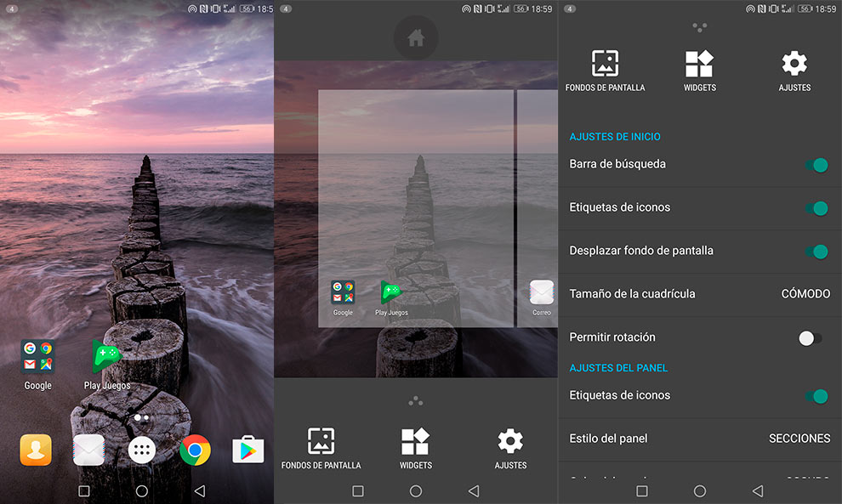Open the Play Store from the dock
Screen dimensions: 842x504
tap(247, 448)
